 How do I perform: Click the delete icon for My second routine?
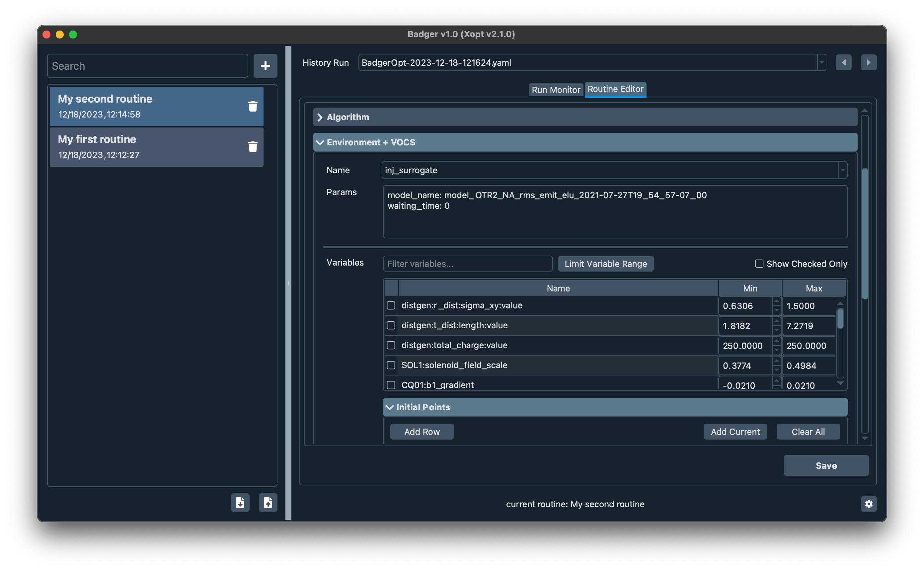click(x=252, y=106)
